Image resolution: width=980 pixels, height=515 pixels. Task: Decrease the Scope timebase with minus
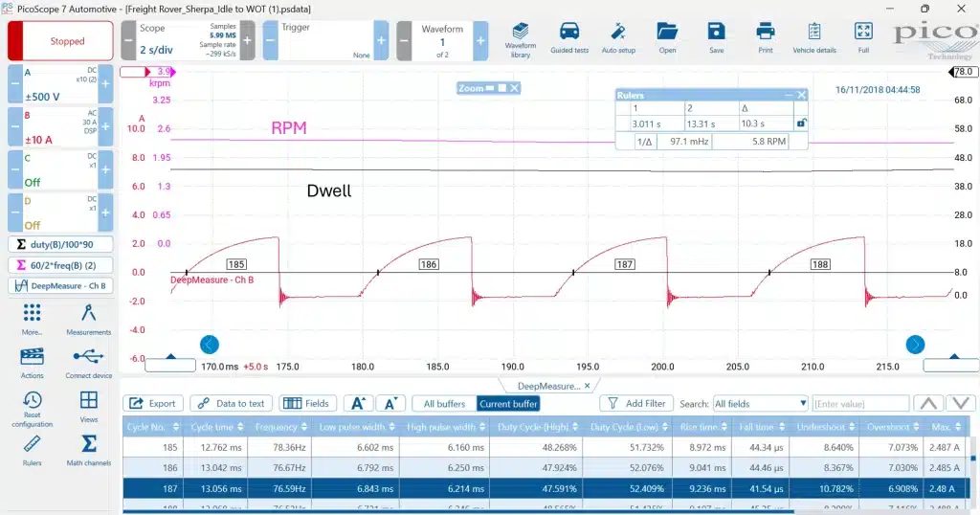coord(128,40)
